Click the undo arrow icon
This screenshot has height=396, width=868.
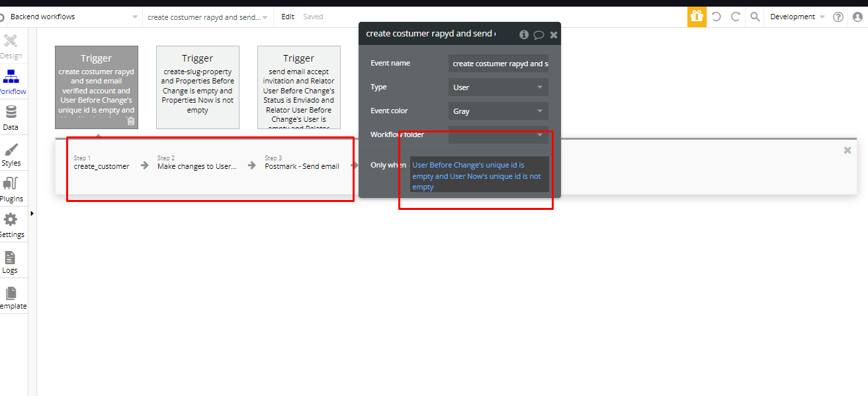point(716,17)
